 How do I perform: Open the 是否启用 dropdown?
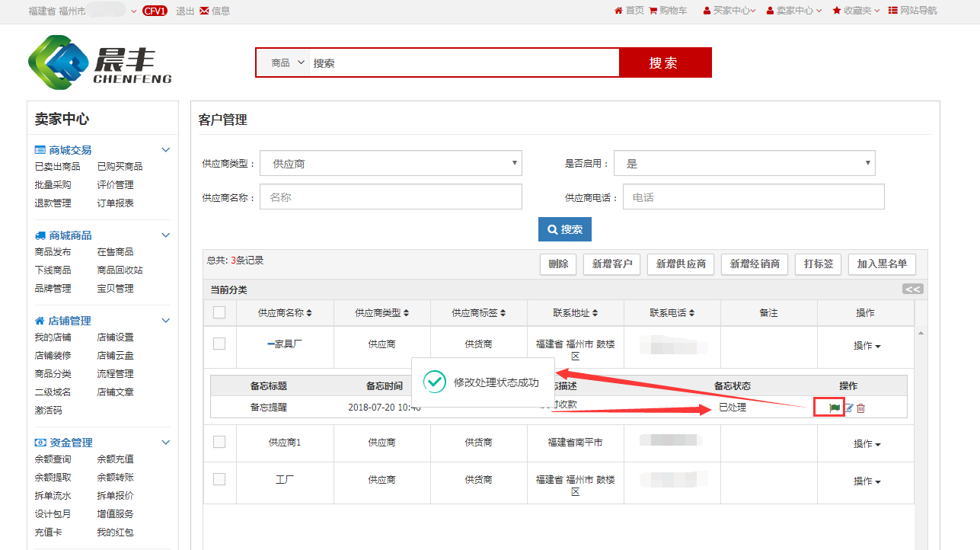click(x=744, y=163)
